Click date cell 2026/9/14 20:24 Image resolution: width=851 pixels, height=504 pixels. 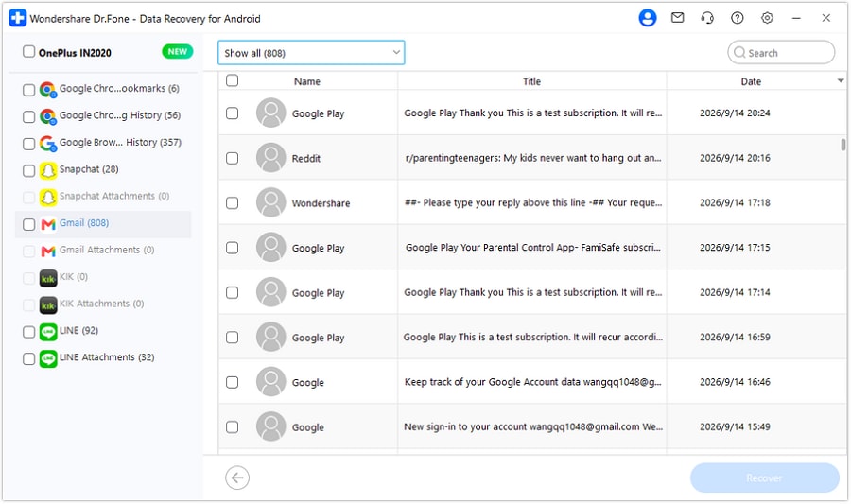735,113
